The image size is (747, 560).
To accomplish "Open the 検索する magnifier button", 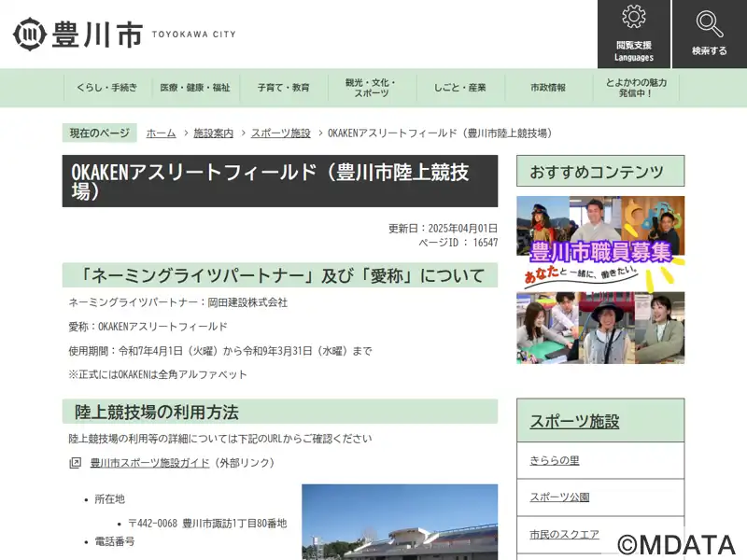I will tap(710, 34).
